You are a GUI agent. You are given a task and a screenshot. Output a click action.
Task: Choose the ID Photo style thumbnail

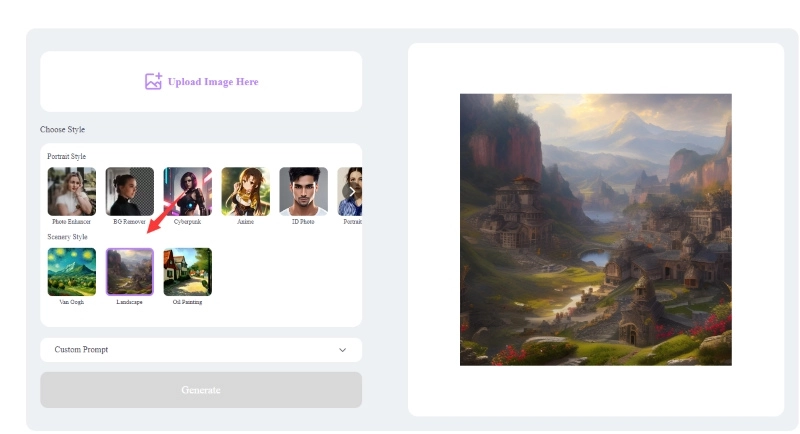pyautogui.click(x=304, y=191)
